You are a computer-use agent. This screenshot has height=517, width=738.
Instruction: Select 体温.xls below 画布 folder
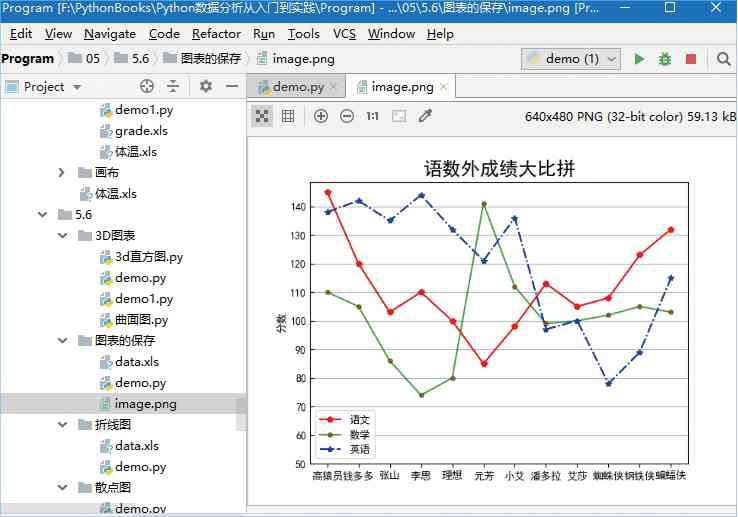[108, 194]
